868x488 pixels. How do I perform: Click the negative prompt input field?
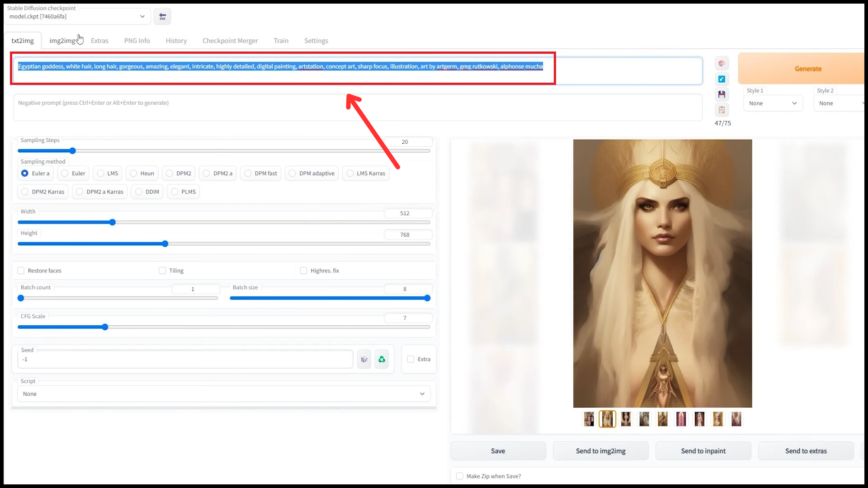(x=271, y=107)
